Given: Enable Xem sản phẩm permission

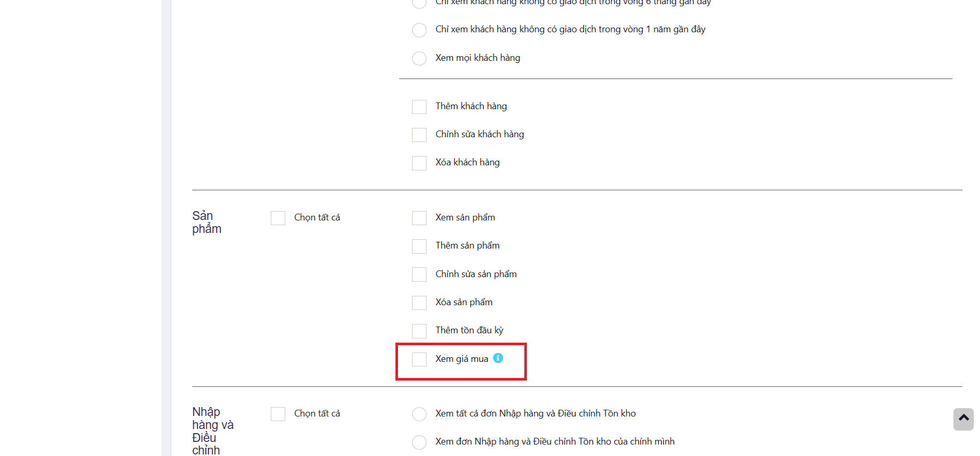Looking at the screenshot, I should [x=419, y=218].
